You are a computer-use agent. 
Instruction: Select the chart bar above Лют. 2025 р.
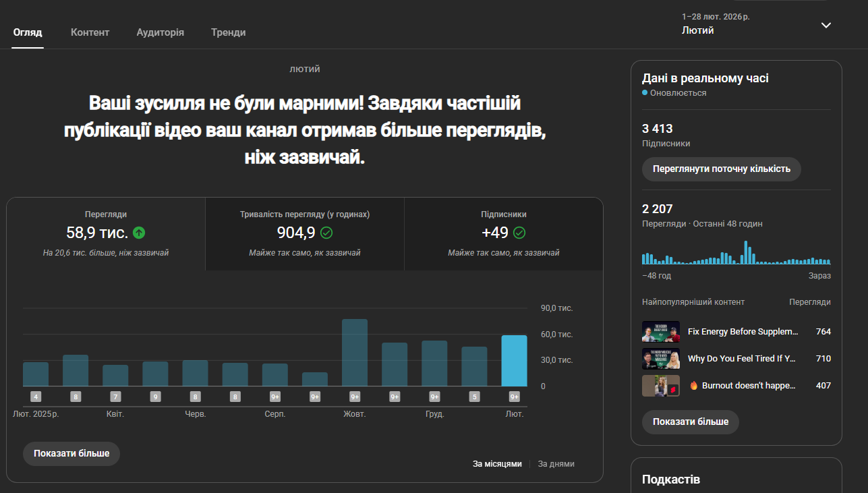point(36,374)
